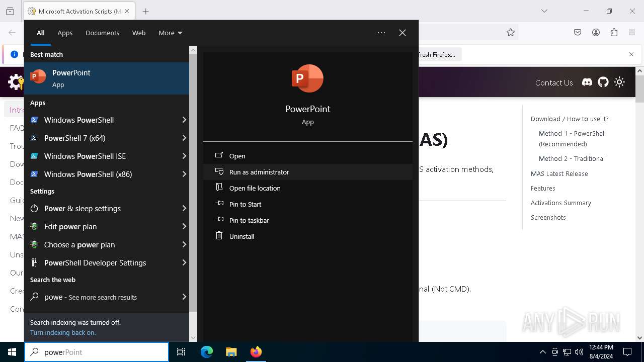Image resolution: width=644 pixels, height=362 pixels.
Task: Switch to Web search filter
Action: click(x=139, y=33)
